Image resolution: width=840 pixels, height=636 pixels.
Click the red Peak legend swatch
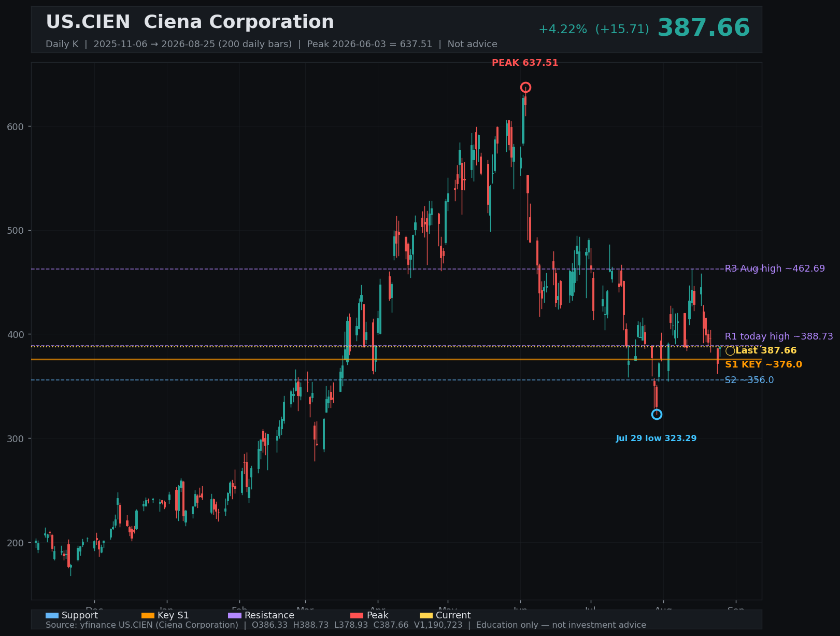click(357, 615)
